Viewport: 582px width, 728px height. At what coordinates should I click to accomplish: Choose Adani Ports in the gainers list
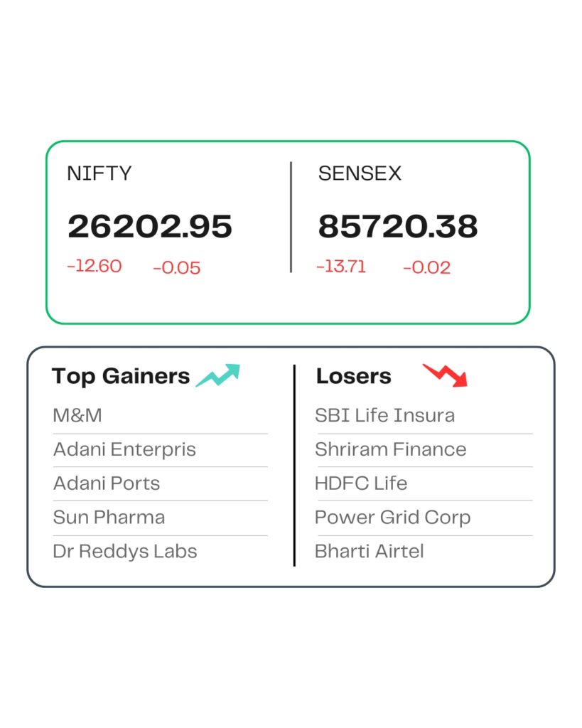[x=107, y=483]
